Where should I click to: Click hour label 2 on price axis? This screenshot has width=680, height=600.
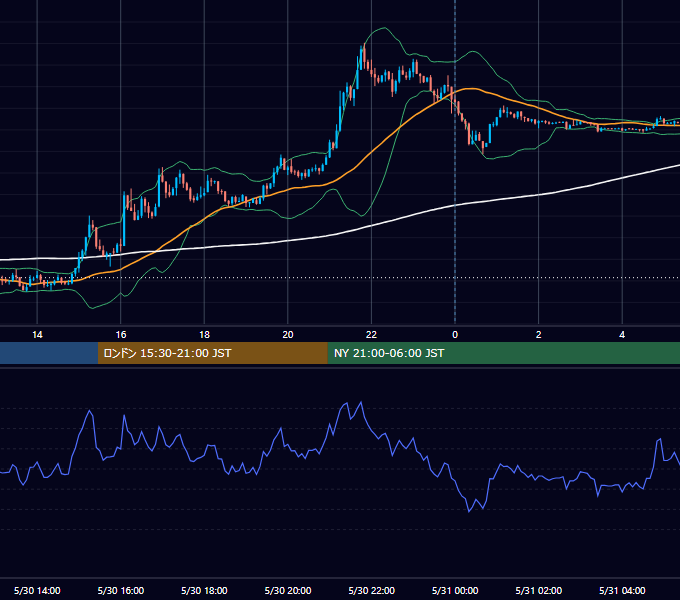[x=539, y=335]
